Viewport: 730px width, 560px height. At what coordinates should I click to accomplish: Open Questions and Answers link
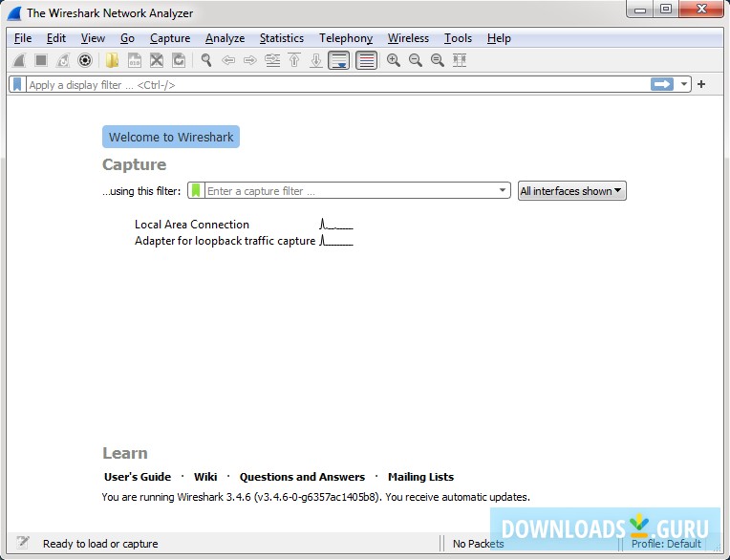(302, 477)
